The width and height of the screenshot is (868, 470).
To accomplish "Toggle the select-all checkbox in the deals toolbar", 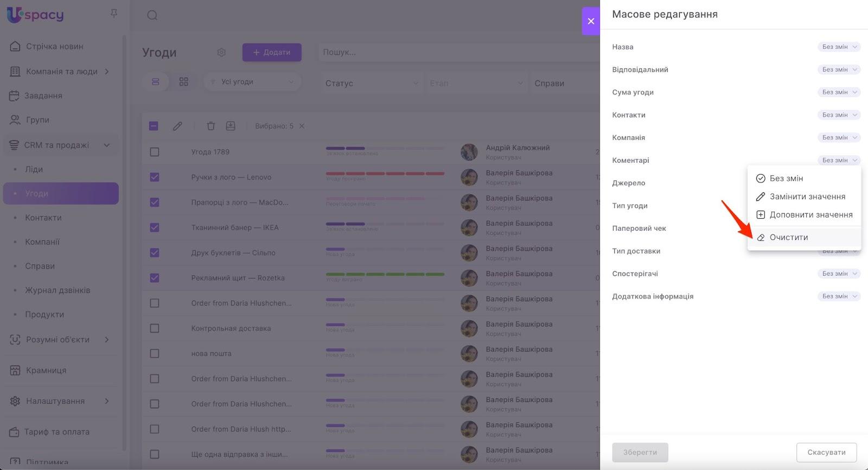I will click(x=154, y=126).
